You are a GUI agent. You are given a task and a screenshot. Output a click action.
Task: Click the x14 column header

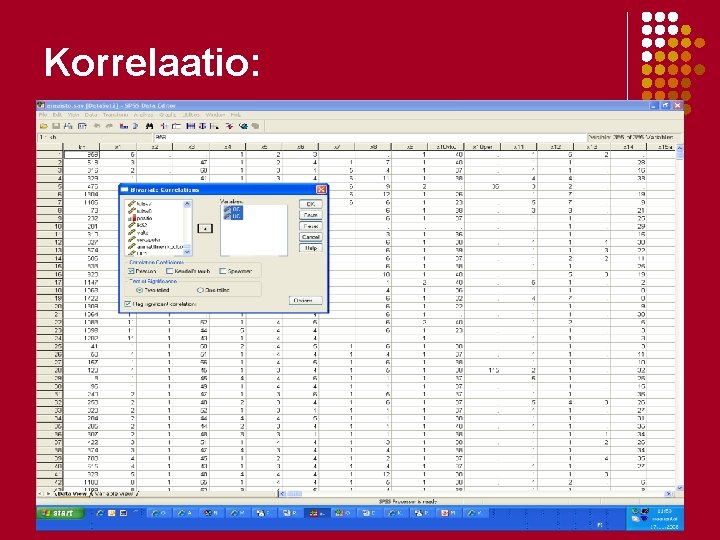click(x=629, y=147)
